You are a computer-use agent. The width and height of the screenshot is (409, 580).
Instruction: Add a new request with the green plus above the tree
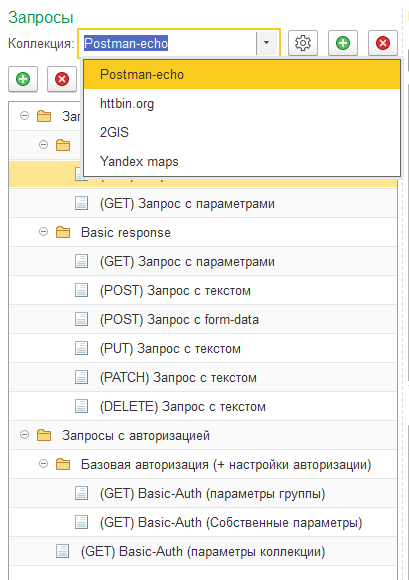(x=23, y=79)
